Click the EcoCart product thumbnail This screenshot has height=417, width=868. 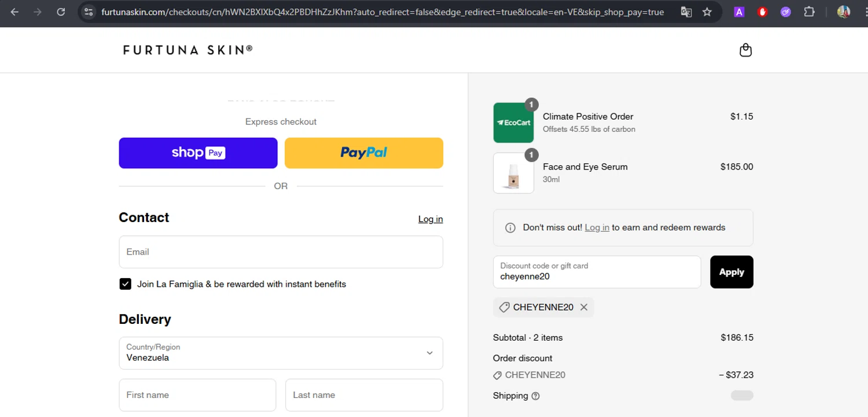(x=513, y=123)
